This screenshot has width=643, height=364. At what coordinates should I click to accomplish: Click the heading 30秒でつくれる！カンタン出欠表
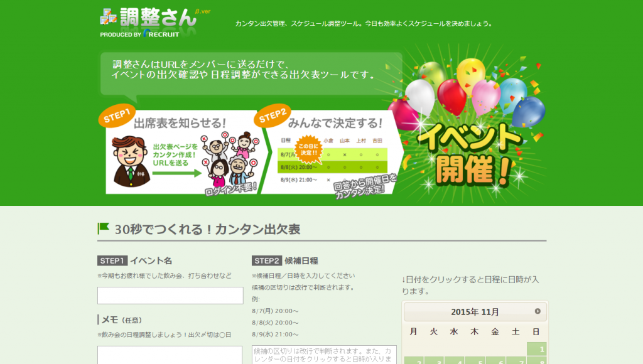pyautogui.click(x=207, y=229)
